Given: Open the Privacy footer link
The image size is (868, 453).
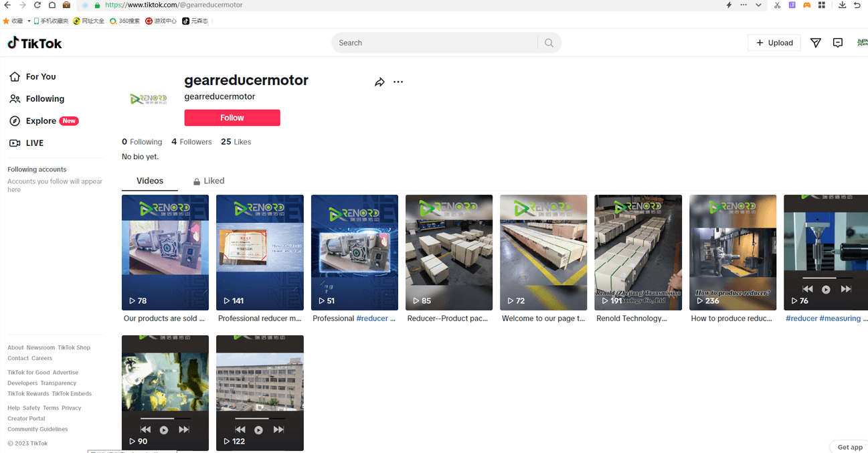Looking at the screenshot, I should 72,408.
